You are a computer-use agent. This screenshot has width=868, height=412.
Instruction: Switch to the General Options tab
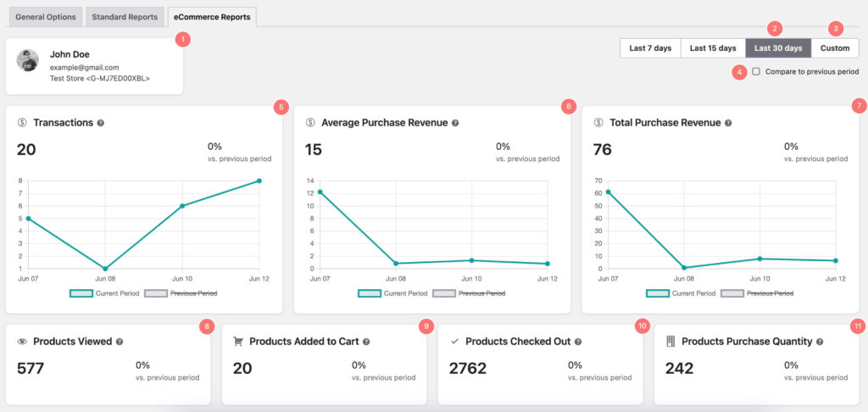coord(46,17)
